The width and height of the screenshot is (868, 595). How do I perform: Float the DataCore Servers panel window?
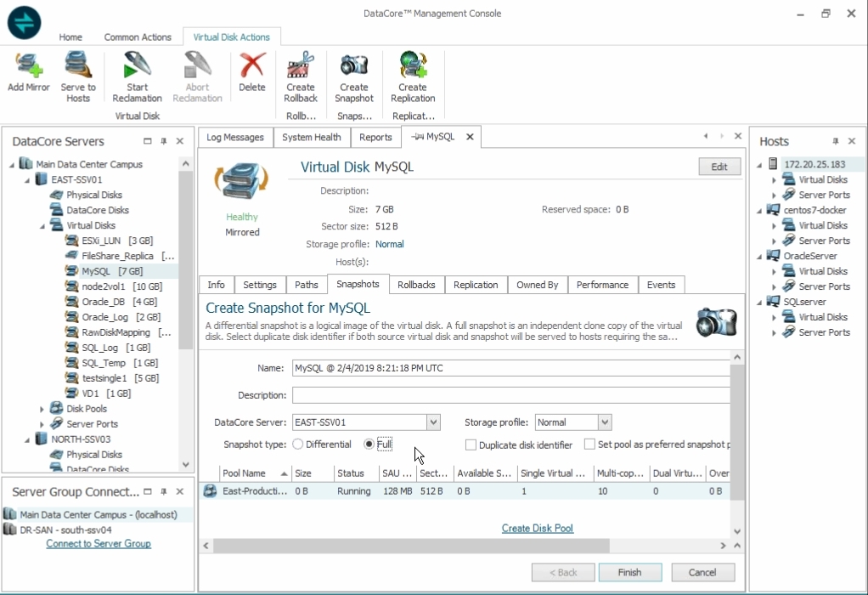pyautogui.click(x=147, y=141)
